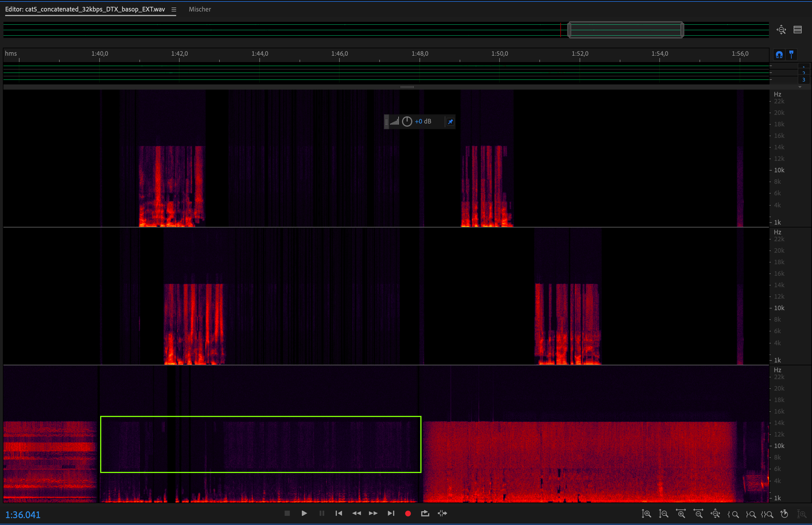Click zoom out time icon
The image size is (812, 525).
pyautogui.click(x=698, y=514)
